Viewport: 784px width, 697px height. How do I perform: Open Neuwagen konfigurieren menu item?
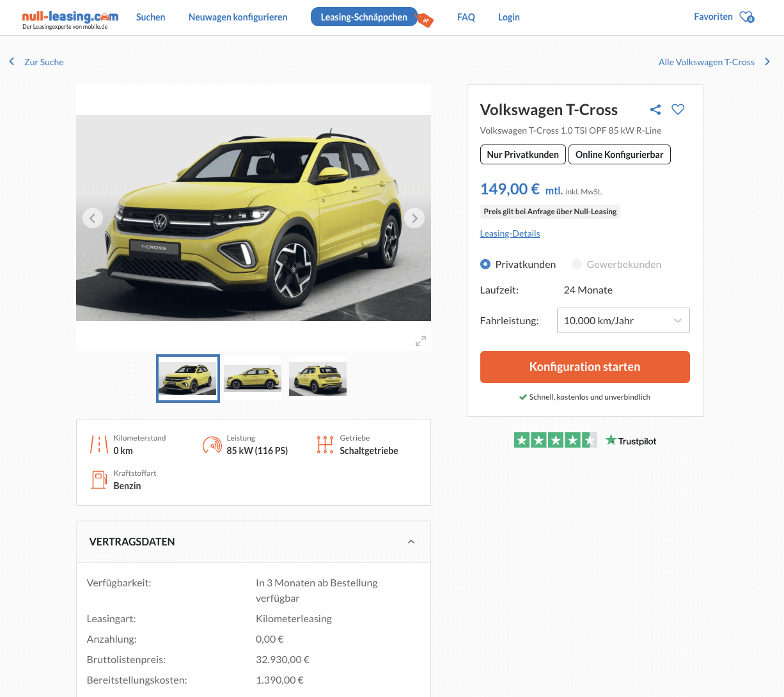[x=238, y=17]
